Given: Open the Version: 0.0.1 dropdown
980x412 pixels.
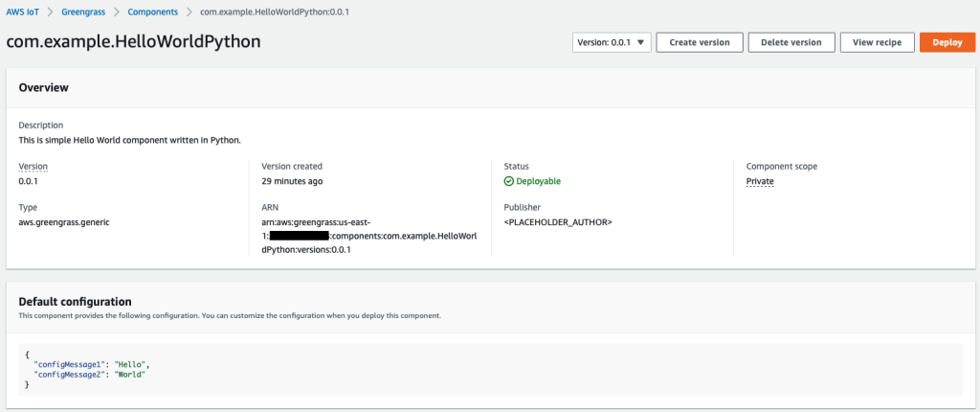Looking at the screenshot, I should (x=612, y=42).
